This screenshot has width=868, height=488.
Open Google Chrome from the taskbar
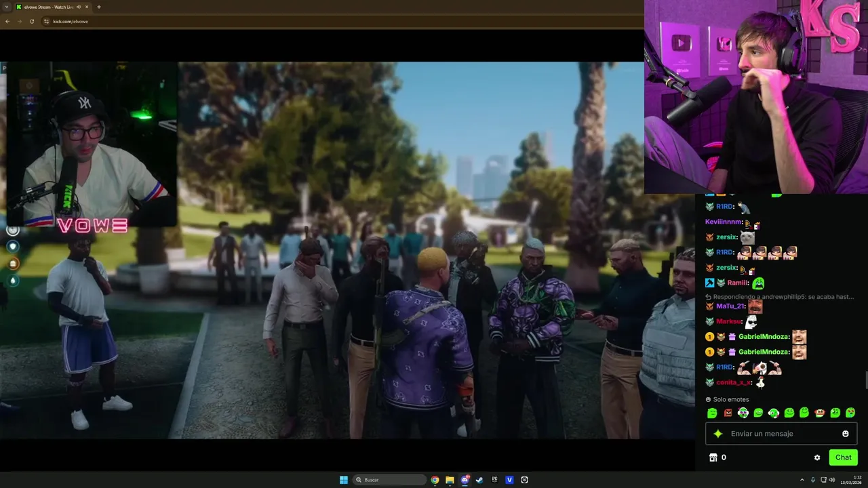pyautogui.click(x=435, y=480)
